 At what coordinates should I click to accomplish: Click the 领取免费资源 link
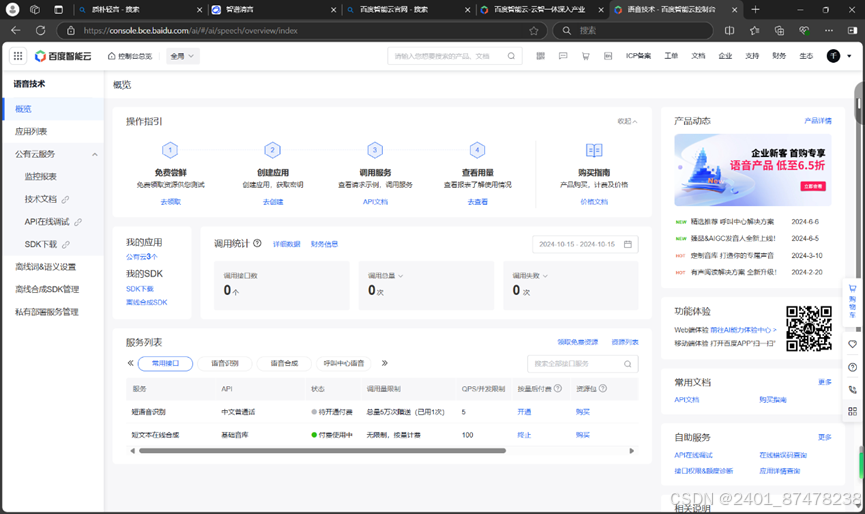point(578,342)
